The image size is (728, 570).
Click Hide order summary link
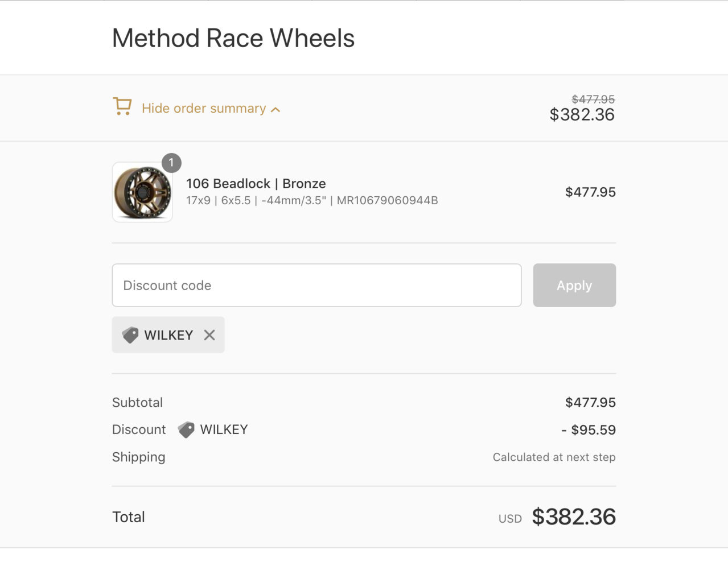pos(204,108)
